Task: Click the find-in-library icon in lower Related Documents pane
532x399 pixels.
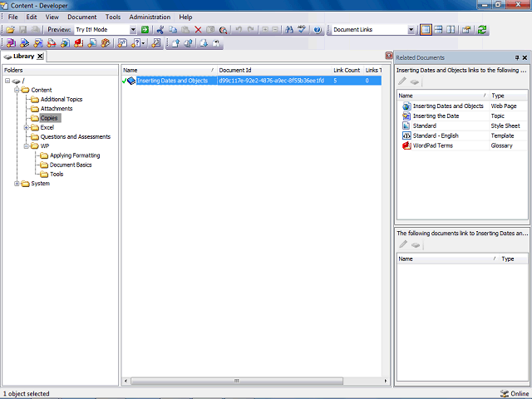Action: [416, 244]
